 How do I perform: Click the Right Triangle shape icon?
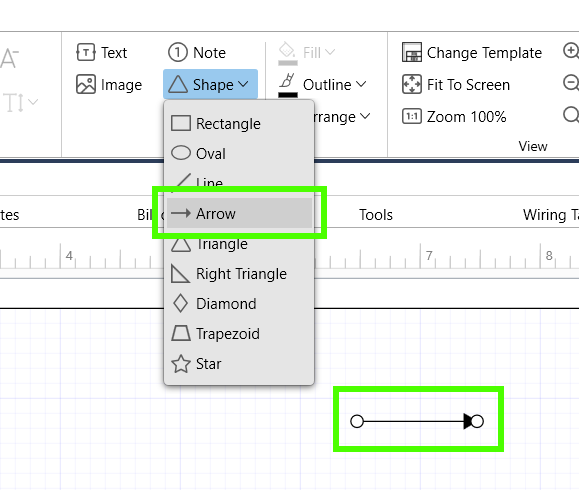coord(181,274)
